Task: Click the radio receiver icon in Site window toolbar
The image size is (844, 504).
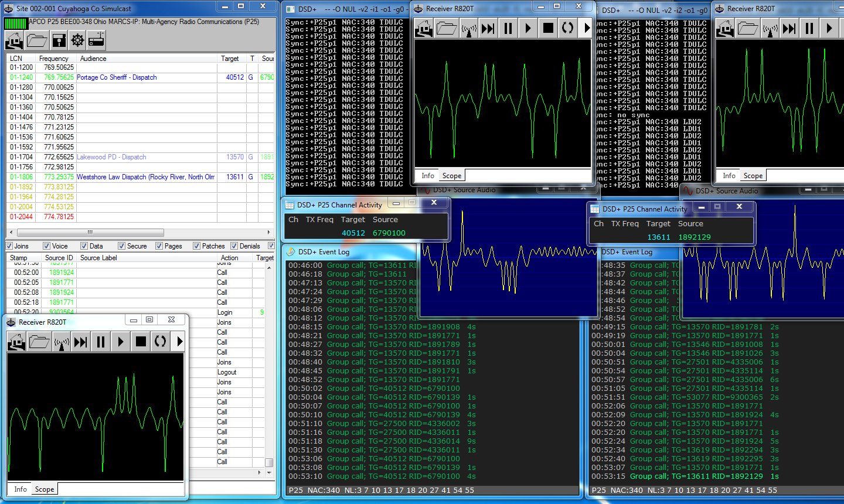Action: pyautogui.click(x=96, y=40)
